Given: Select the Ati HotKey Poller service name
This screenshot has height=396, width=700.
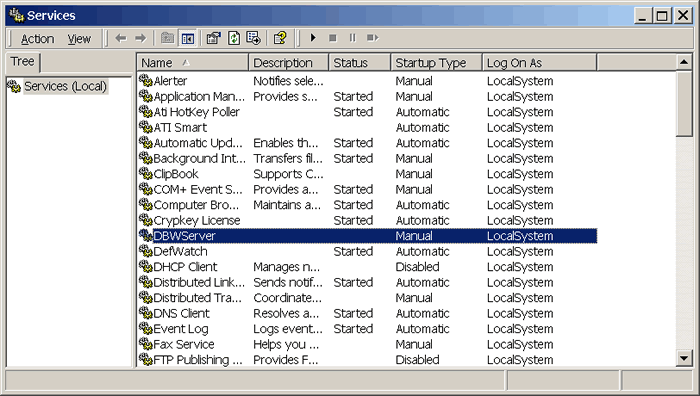Looking at the screenshot, I should [196, 112].
